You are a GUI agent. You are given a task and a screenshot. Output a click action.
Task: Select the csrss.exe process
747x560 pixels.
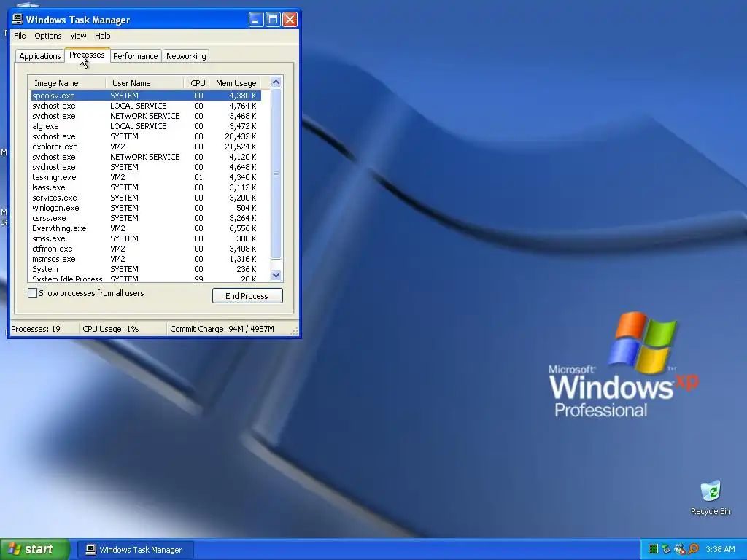(x=146, y=218)
